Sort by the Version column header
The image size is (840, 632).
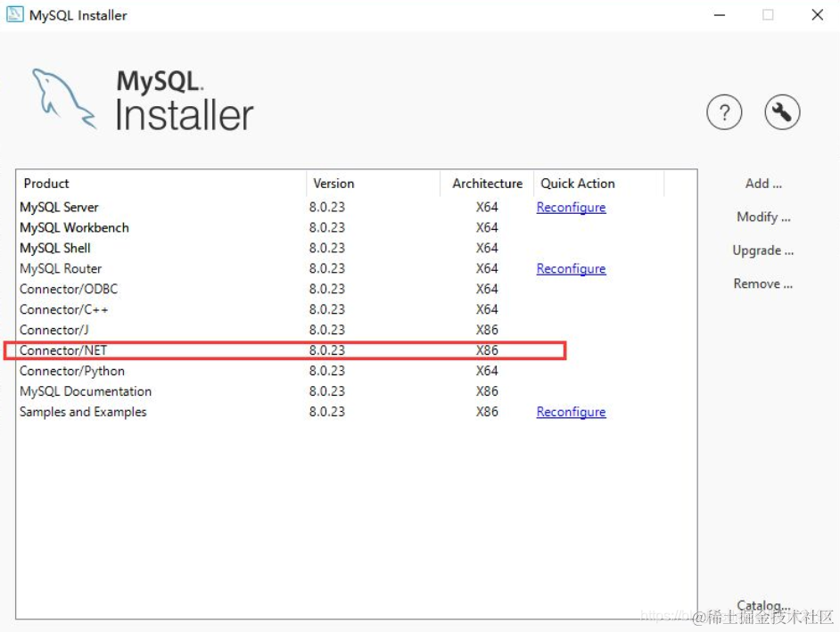coord(374,184)
